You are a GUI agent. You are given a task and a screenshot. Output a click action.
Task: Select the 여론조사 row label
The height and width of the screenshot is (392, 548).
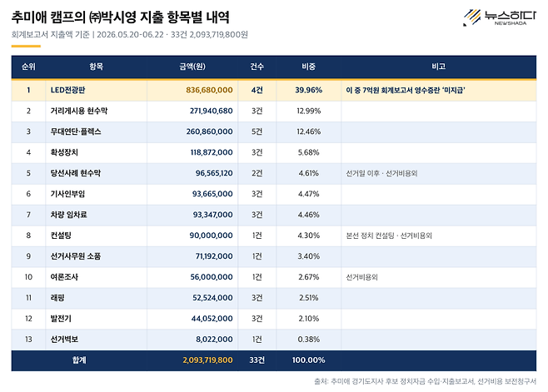pyautogui.click(x=64, y=277)
